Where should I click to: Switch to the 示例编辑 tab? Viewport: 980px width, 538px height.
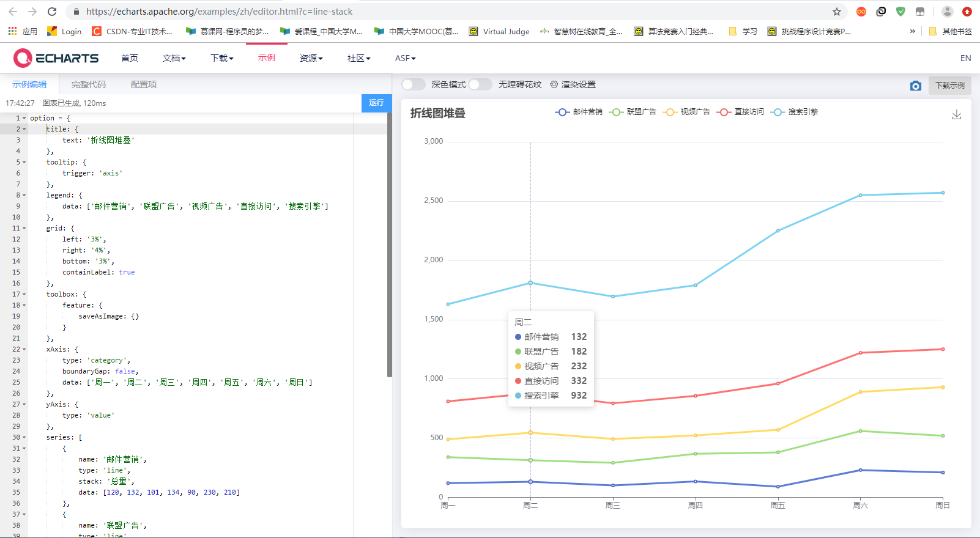[29, 84]
